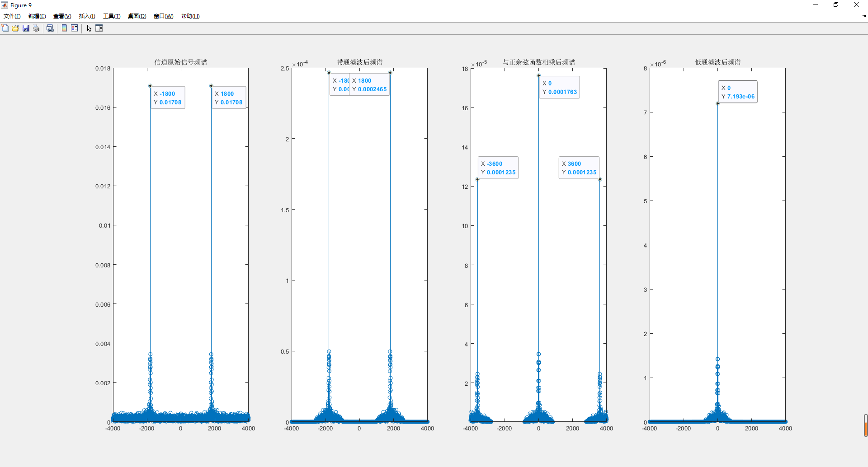This screenshot has width=868, height=467.
Task: Save the figure with the floppy disk icon
Action: 26,28
